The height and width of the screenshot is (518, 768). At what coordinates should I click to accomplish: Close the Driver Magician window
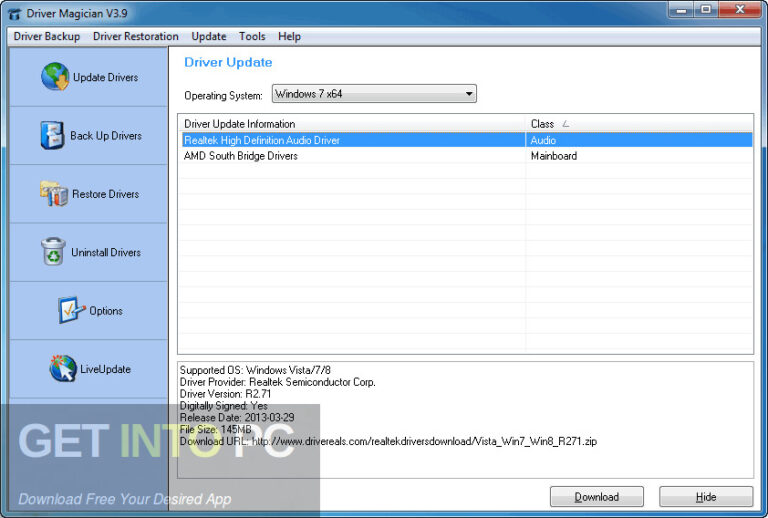tap(740, 9)
